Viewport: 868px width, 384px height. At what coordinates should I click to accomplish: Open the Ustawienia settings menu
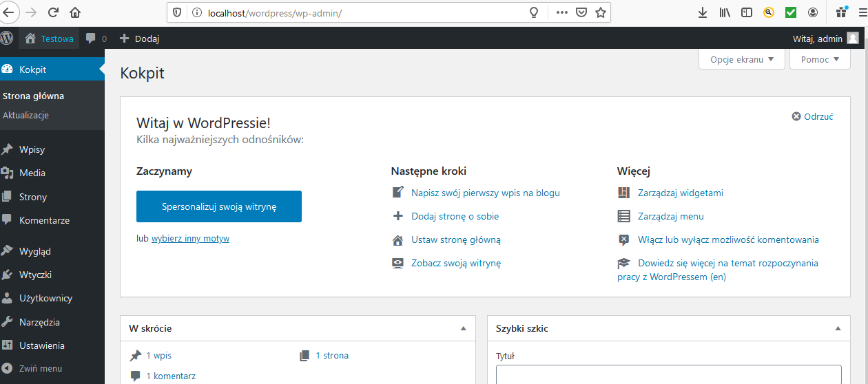pyautogui.click(x=52, y=345)
